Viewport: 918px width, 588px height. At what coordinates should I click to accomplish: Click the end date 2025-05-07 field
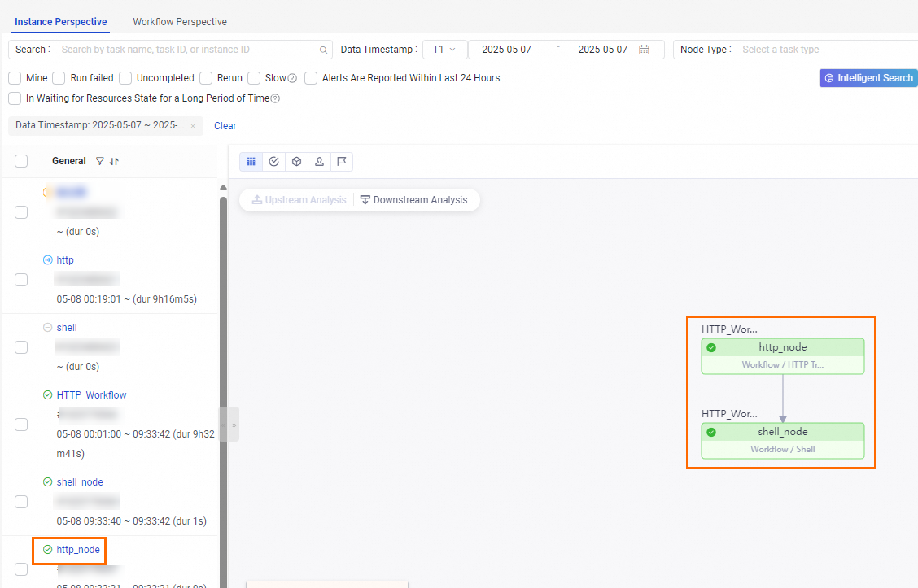click(602, 50)
